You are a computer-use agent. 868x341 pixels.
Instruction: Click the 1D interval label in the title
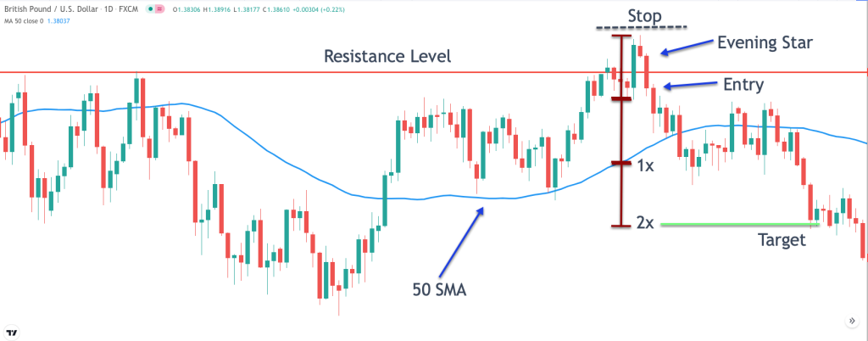(x=110, y=8)
